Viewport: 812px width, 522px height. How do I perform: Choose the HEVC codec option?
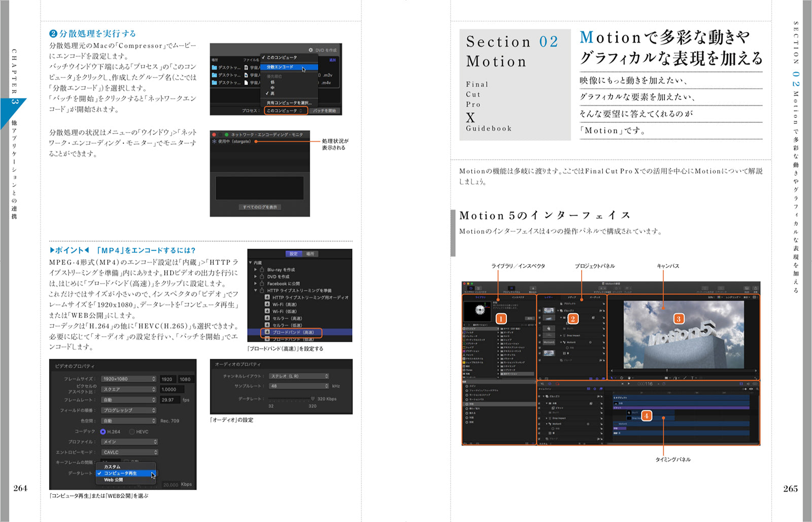tap(132, 432)
